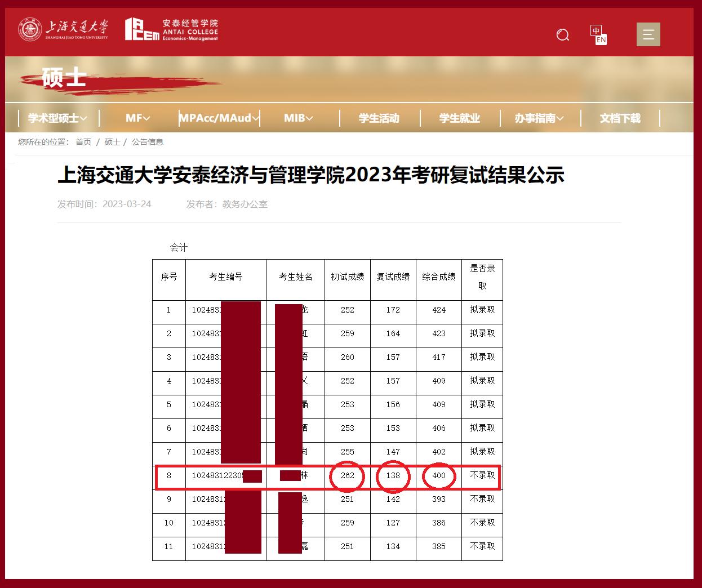Image resolution: width=702 pixels, height=588 pixels.
Task: Open the Antai College ACEM logo link
Action: 171,32
